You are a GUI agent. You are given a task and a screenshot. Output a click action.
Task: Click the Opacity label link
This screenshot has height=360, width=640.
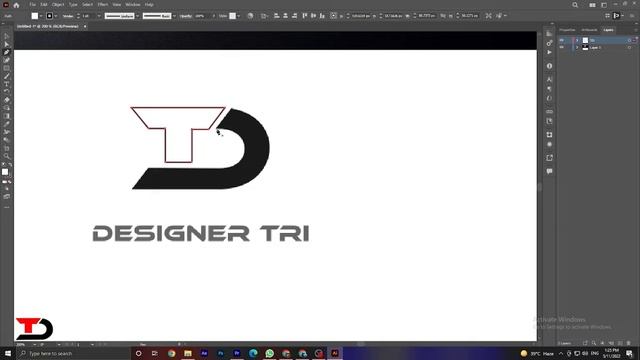coord(186,16)
